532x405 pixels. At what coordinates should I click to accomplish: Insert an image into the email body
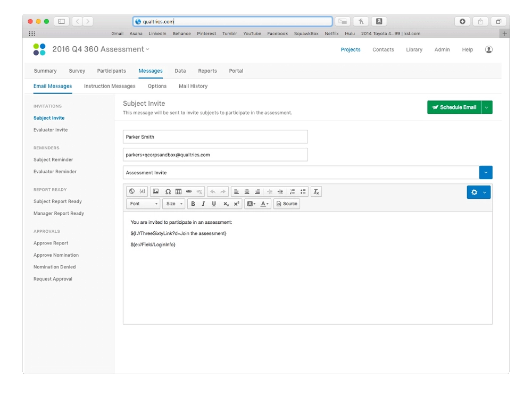click(156, 191)
